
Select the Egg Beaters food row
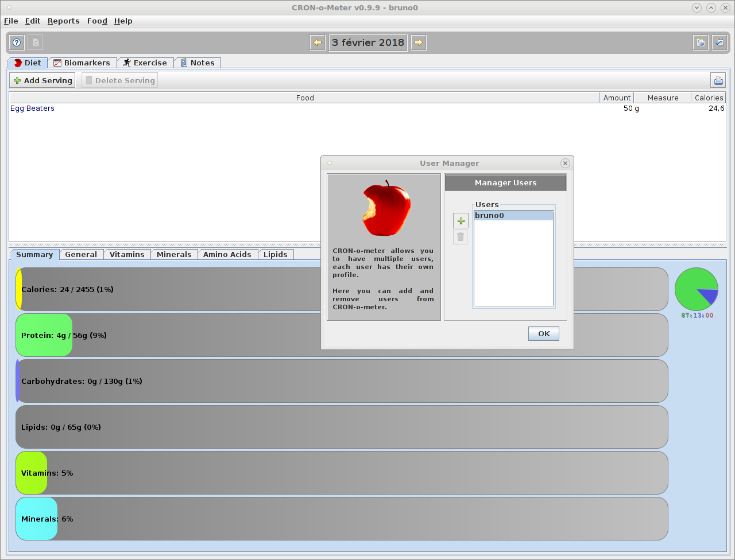(367, 108)
